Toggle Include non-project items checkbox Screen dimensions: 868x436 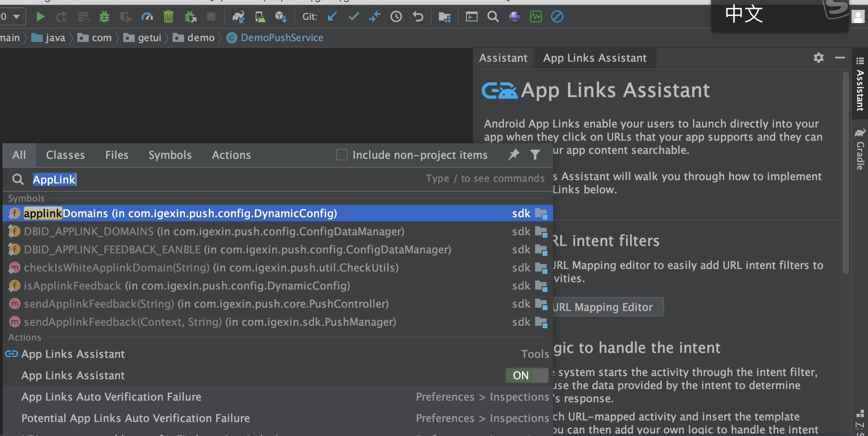pyautogui.click(x=342, y=155)
